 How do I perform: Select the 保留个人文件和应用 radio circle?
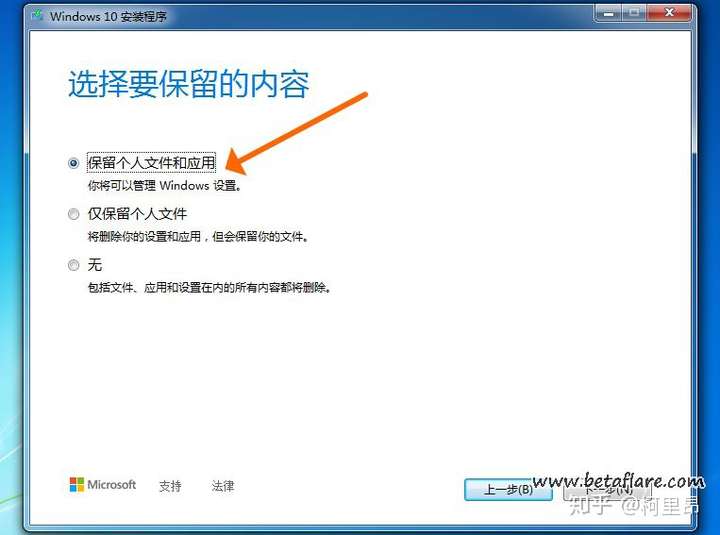(73, 163)
